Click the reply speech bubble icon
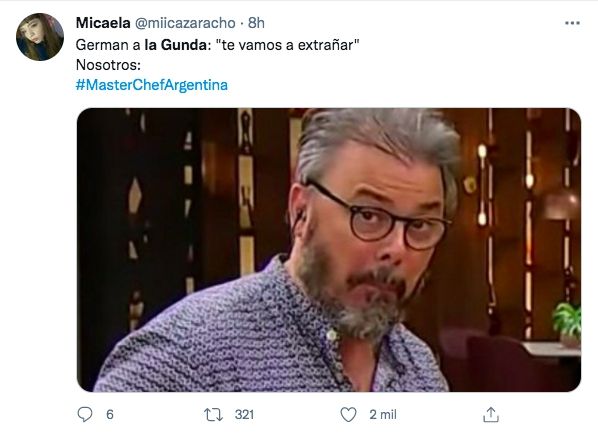Viewport: 598px width, 436px height. [85, 414]
